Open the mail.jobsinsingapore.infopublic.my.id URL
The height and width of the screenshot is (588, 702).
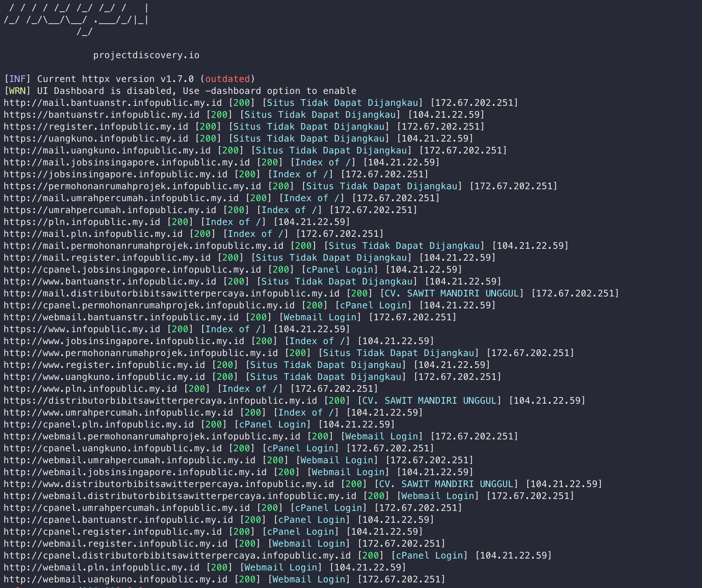[x=127, y=163]
